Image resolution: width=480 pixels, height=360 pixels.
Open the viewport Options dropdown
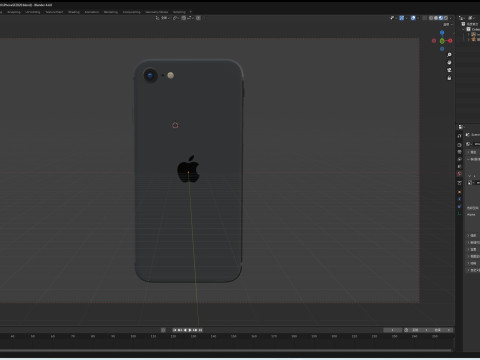(x=448, y=25)
